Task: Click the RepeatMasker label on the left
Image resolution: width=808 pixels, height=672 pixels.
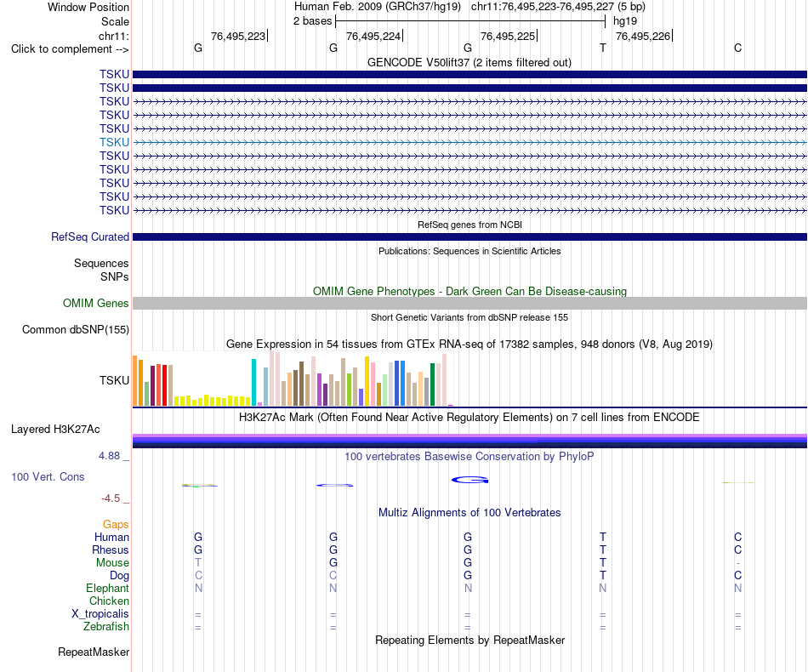Action: click(x=94, y=652)
